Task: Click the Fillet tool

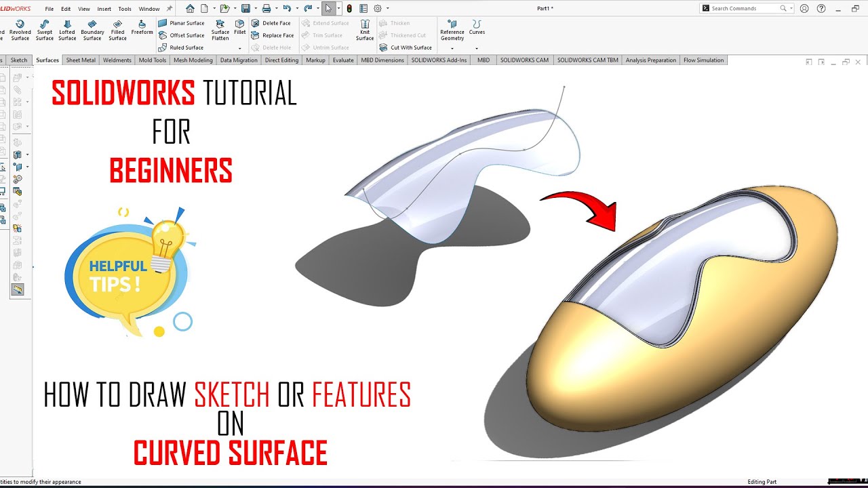Action: coord(240,28)
